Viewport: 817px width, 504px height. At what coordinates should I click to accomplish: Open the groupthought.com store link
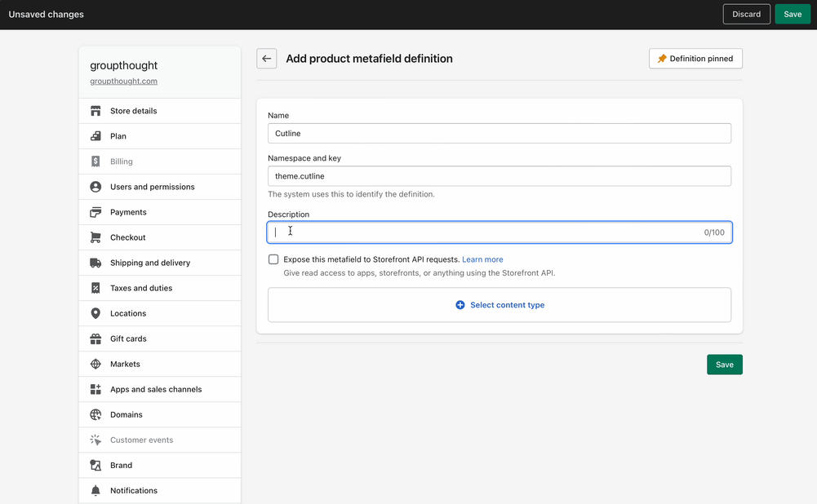pyautogui.click(x=123, y=82)
